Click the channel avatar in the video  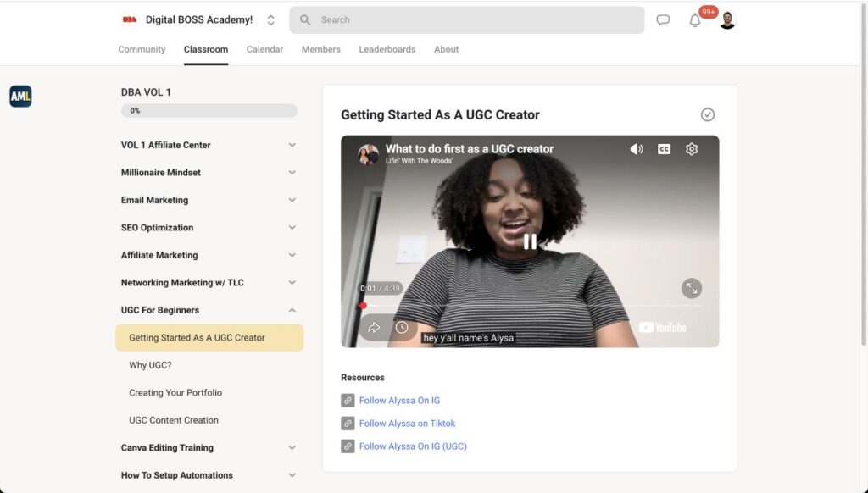(x=368, y=154)
